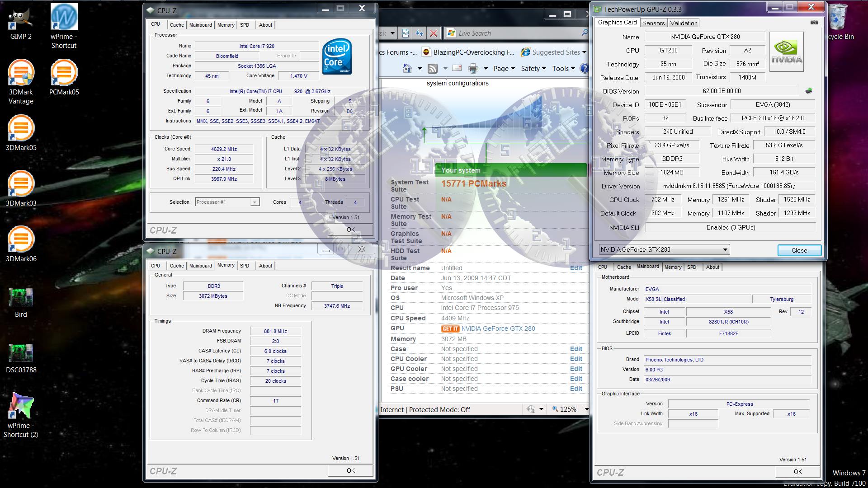
Task: Open About tab in CPU-Z mainboard window
Action: (x=712, y=267)
